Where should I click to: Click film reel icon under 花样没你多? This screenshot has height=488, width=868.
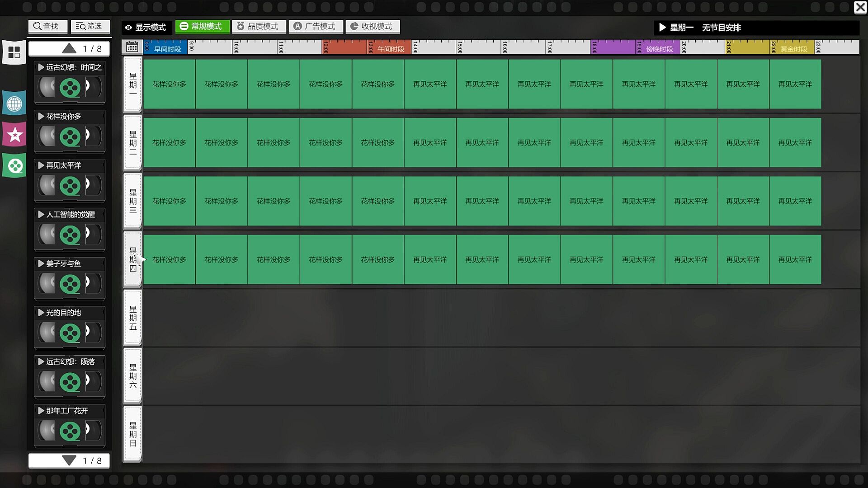click(x=70, y=136)
